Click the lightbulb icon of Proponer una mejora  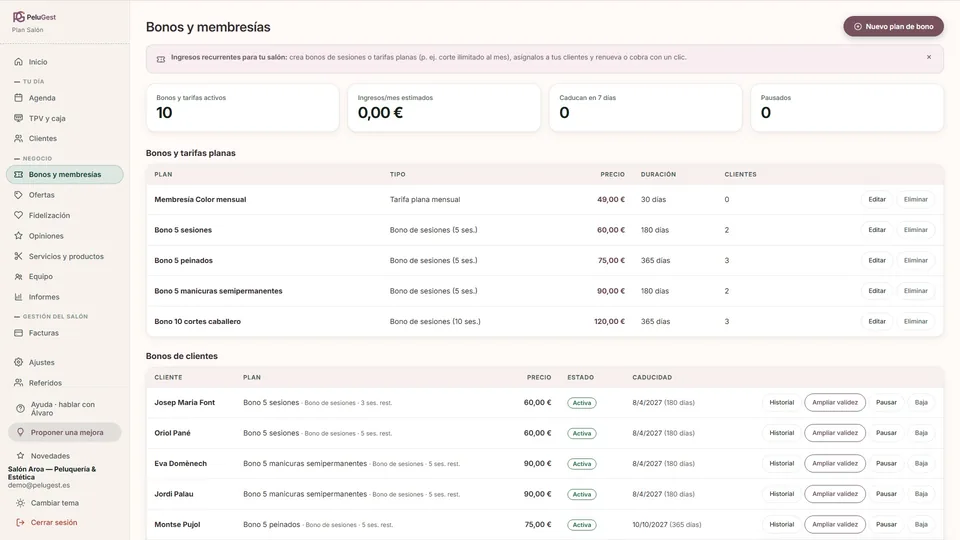coord(20,432)
